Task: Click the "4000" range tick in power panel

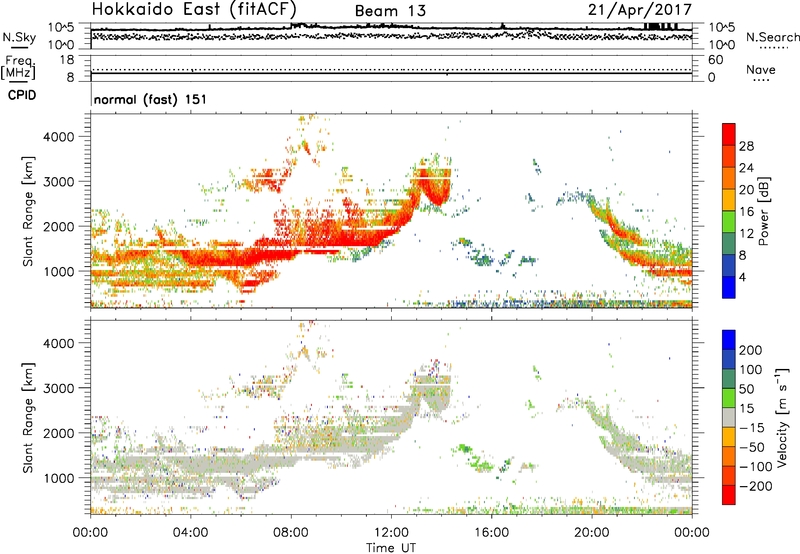Action: click(58, 137)
